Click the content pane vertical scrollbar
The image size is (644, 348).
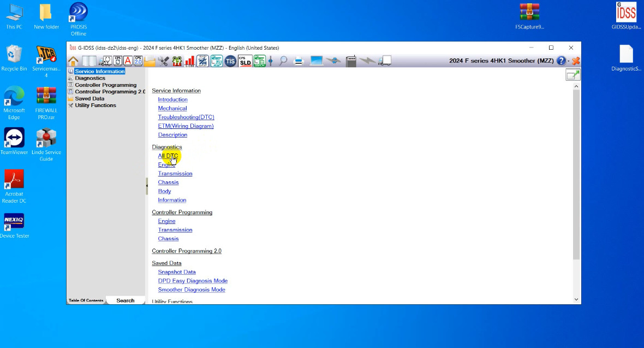576,175
